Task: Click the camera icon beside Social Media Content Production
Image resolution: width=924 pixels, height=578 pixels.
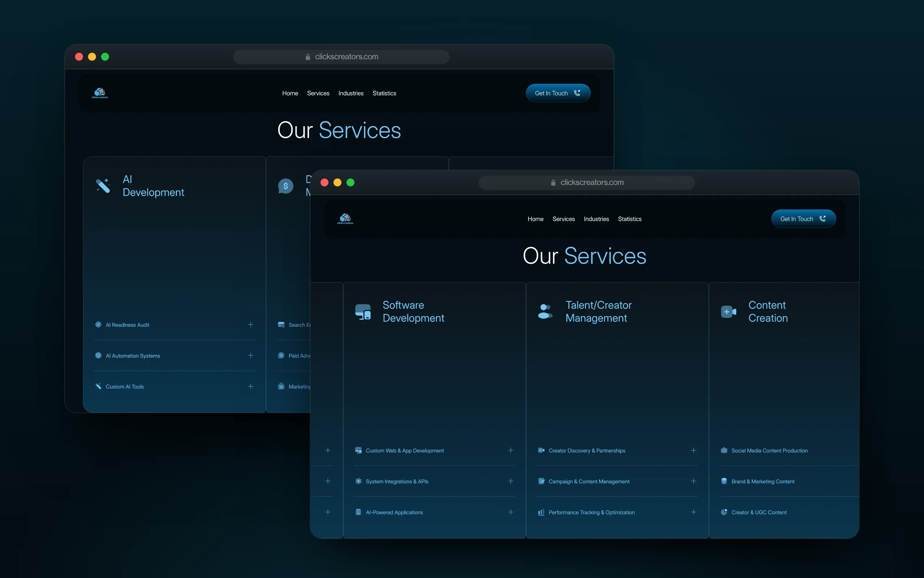Action: [x=724, y=450]
